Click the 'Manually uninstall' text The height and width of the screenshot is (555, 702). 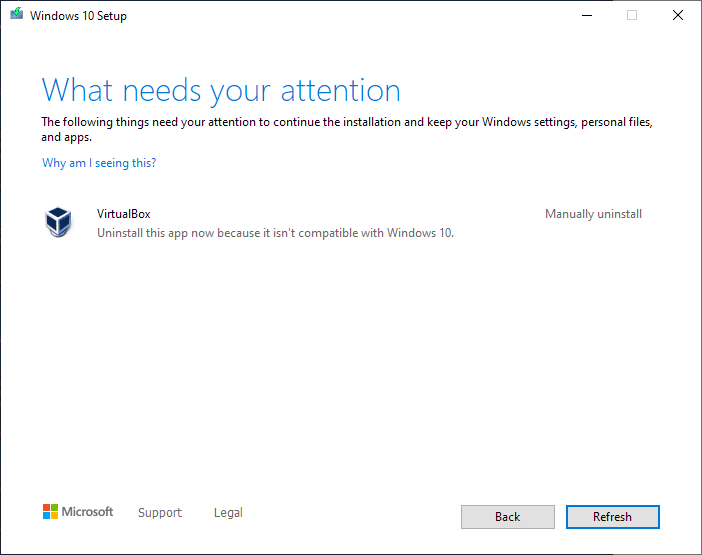(593, 214)
